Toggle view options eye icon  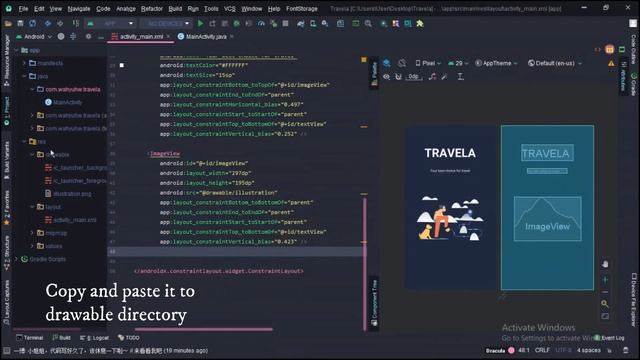387,77
